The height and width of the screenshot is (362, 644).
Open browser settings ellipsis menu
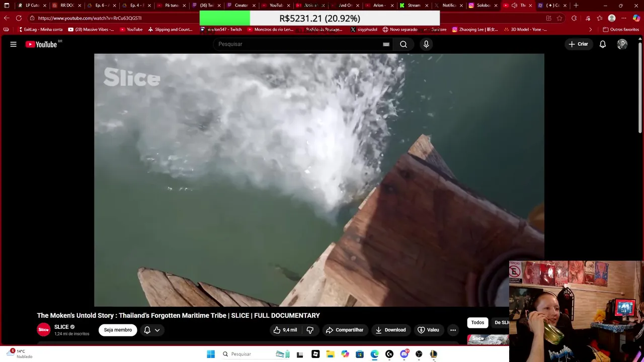(624, 18)
